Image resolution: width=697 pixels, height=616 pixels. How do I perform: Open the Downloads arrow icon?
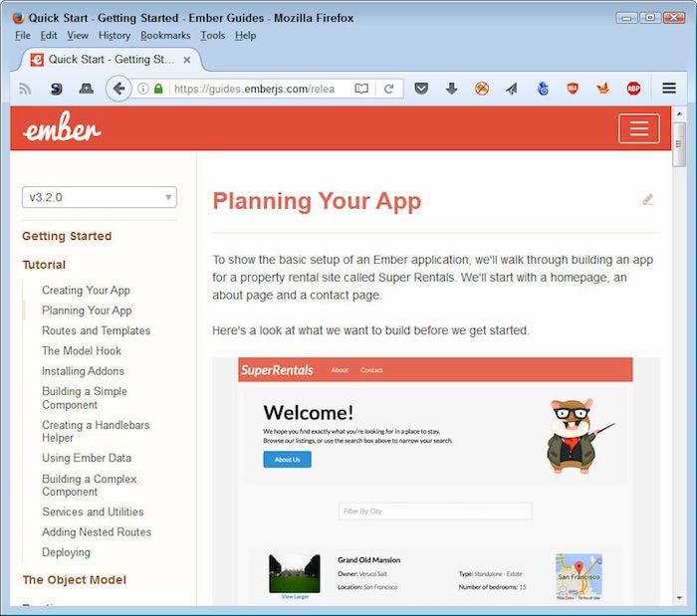452,89
